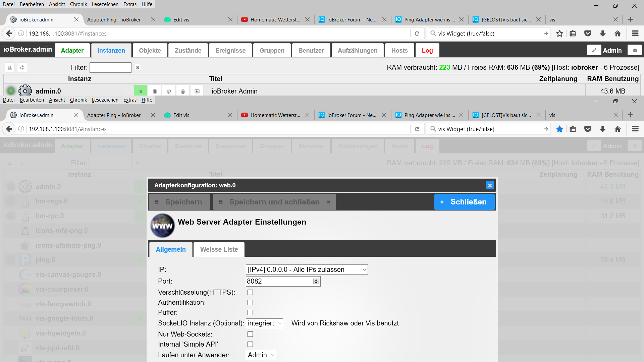The image size is (644, 362).
Task: Open the Objekte tab in the upper window
Action: pos(150,51)
